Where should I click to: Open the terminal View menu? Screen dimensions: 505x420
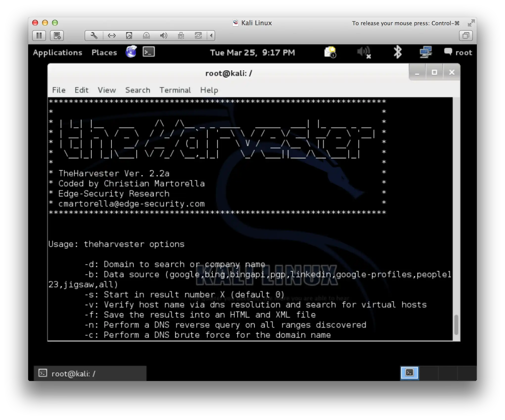pos(107,90)
